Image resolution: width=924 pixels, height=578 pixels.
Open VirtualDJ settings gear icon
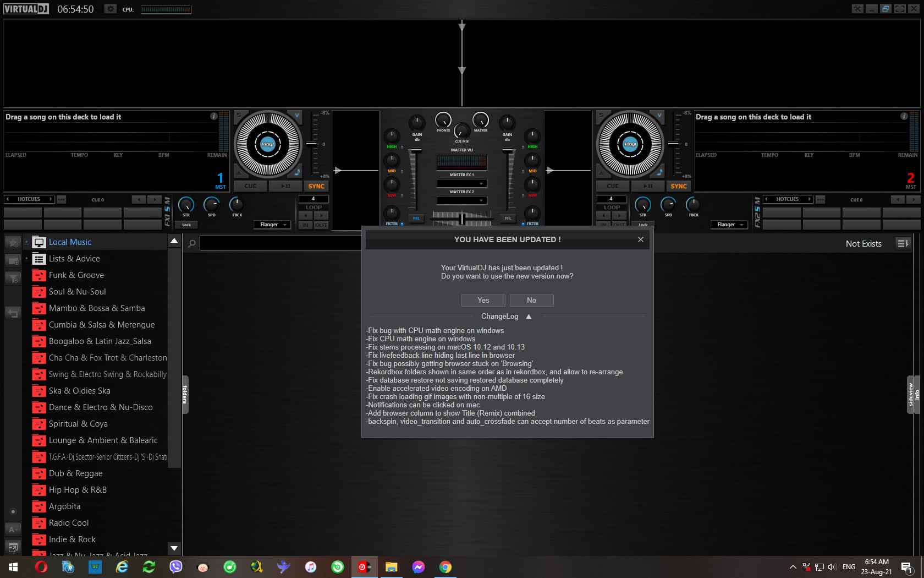[111, 9]
